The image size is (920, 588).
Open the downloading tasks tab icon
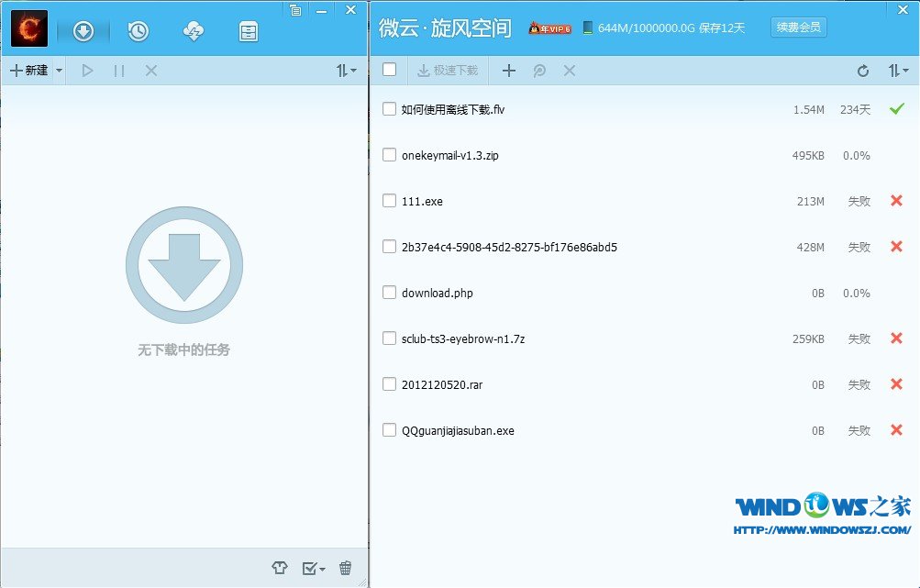pos(83,31)
